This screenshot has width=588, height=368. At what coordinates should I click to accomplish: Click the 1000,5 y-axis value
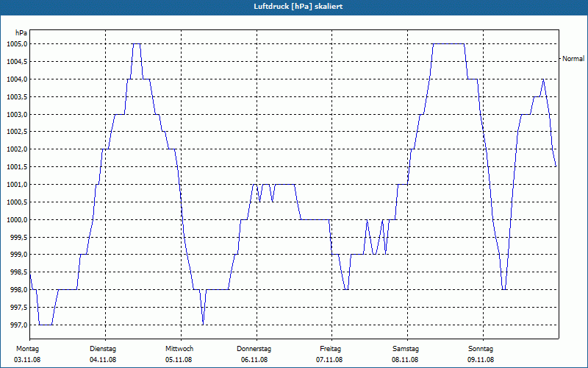pos(17,202)
